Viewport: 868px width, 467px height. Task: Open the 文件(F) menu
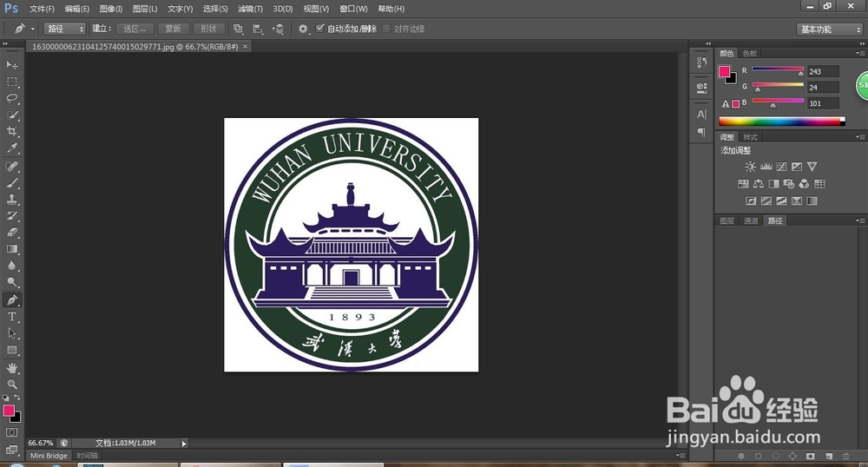pos(42,9)
